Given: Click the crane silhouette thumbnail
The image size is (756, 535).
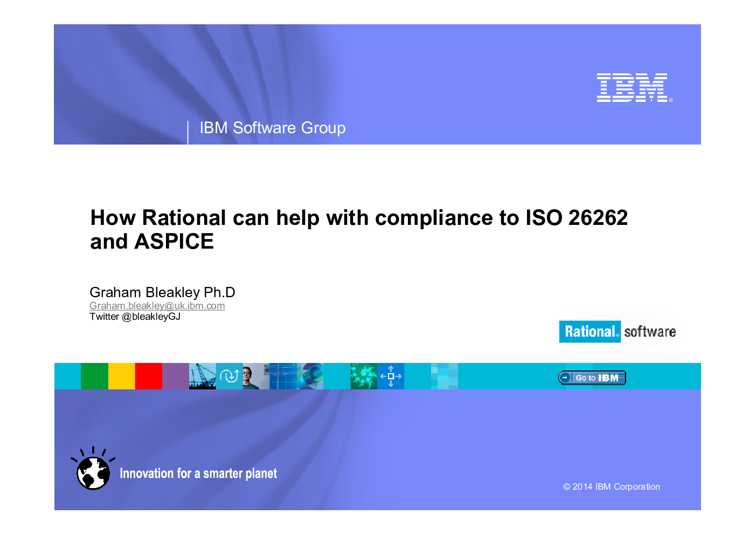Looking at the screenshot, I should click(203, 376).
